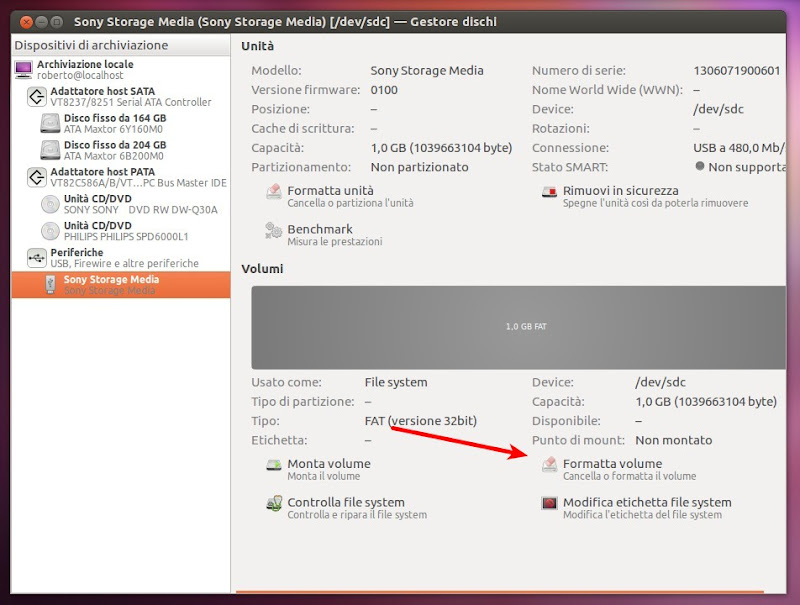Click the Formatta unità eraser icon
Image resolution: width=800 pixels, height=605 pixels.
click(x=274, y=192)
